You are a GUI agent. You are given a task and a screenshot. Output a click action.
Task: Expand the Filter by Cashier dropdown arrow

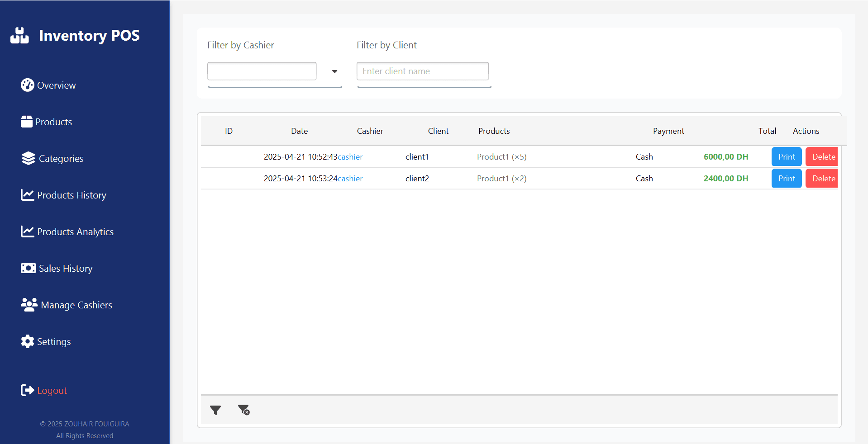[334, 71]
